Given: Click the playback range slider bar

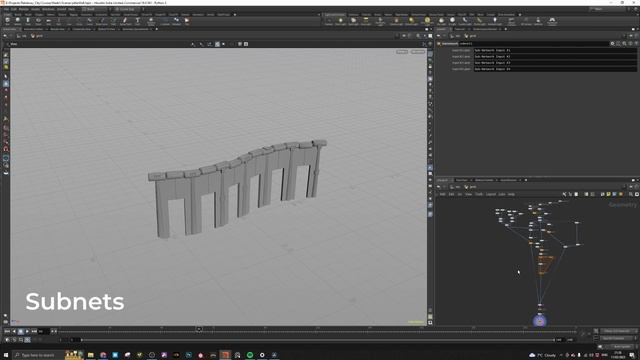Looking at the screenshot, I should [318, 340].
